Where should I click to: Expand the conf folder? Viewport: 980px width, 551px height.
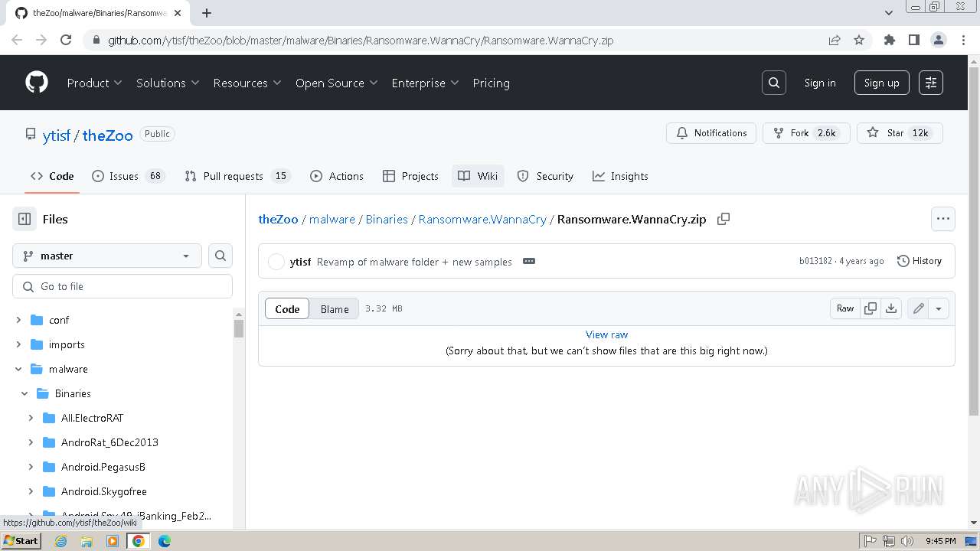(18, 320)
